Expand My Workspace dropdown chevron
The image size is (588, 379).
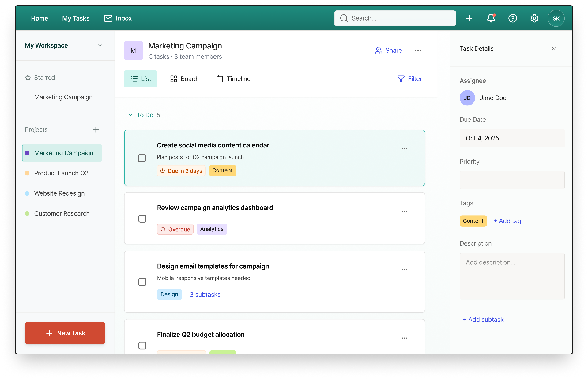coord(100,45)
